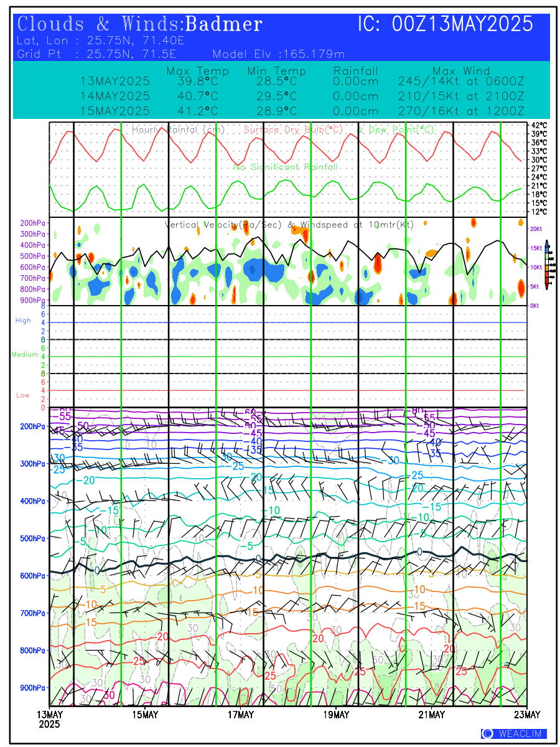Viewport: 560px width, 747px height.
Task: Click the 42°C temperature axis label
Action: pos(539,125)
